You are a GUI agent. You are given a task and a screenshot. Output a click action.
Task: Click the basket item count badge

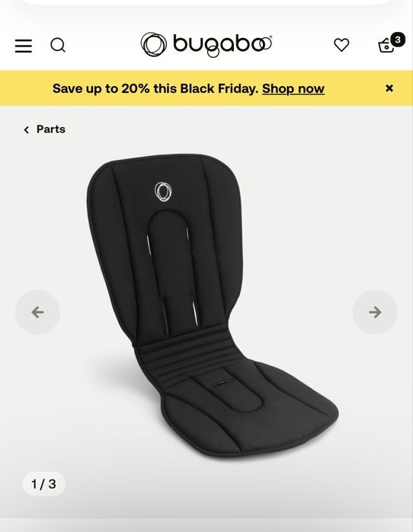point(398,40)
